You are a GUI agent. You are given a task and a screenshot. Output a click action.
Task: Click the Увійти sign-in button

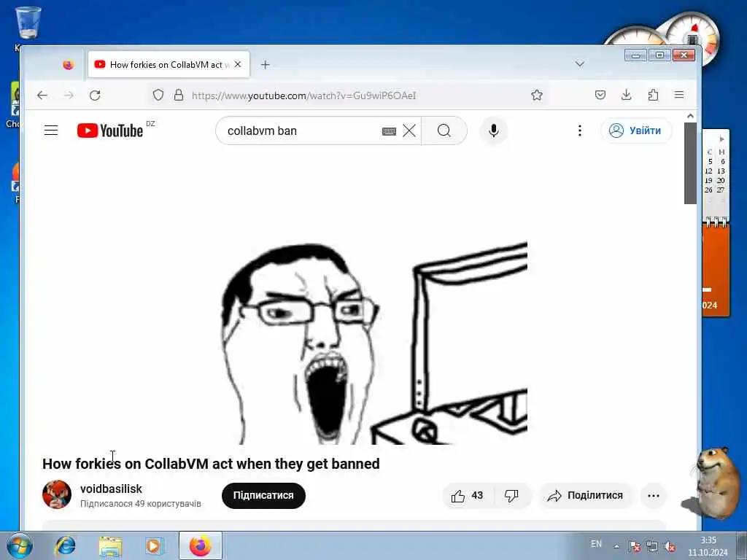636,131
